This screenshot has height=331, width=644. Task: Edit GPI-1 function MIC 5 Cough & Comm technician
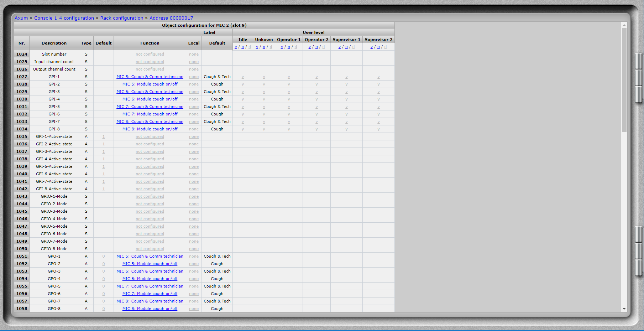(x=150, y=77)
